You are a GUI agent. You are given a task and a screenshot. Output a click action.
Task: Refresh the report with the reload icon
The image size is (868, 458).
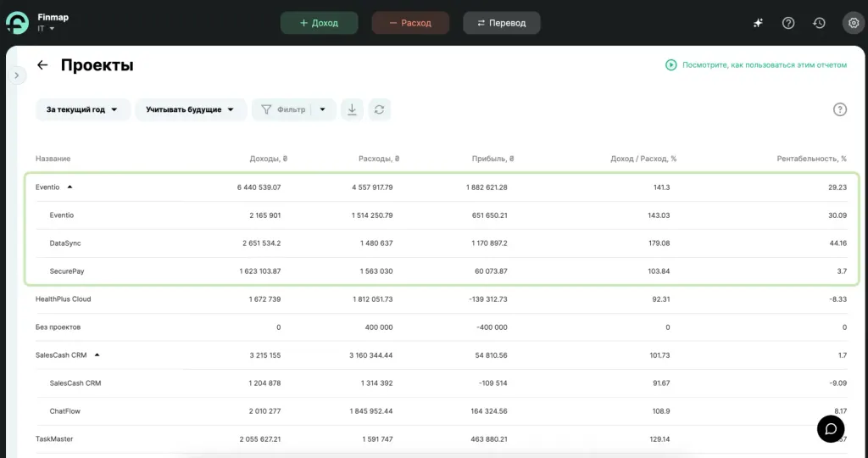pos(379,109)
